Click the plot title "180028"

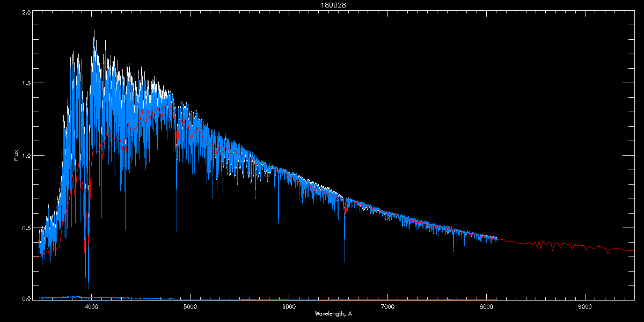pos(321,5)
